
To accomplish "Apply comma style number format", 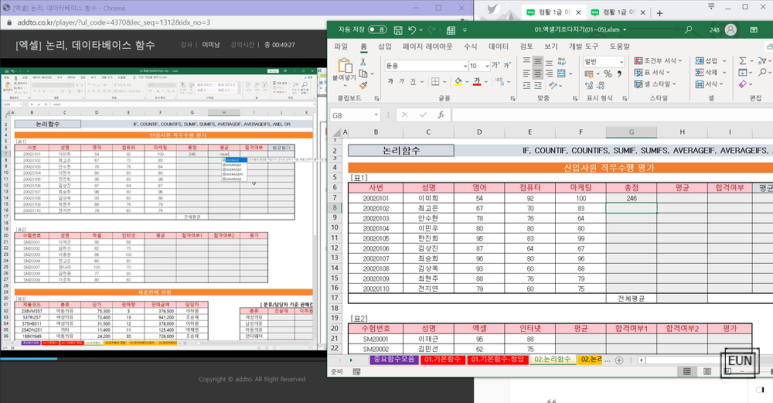I will point(619,73).
